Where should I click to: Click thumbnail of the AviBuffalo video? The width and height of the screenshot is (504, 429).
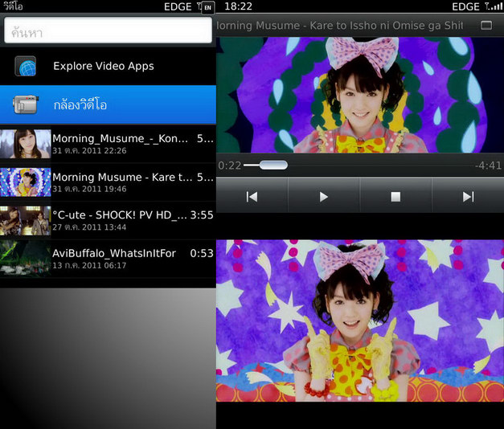pos(26,257)
